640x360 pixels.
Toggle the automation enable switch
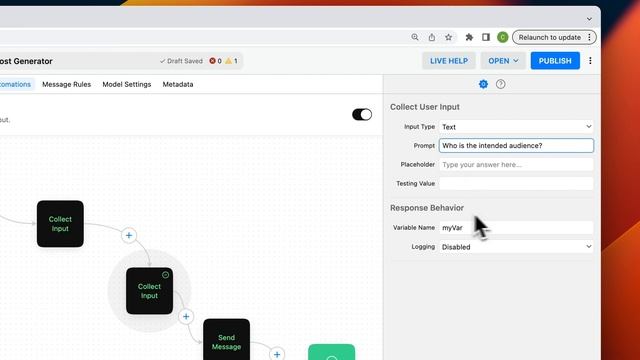362,114
